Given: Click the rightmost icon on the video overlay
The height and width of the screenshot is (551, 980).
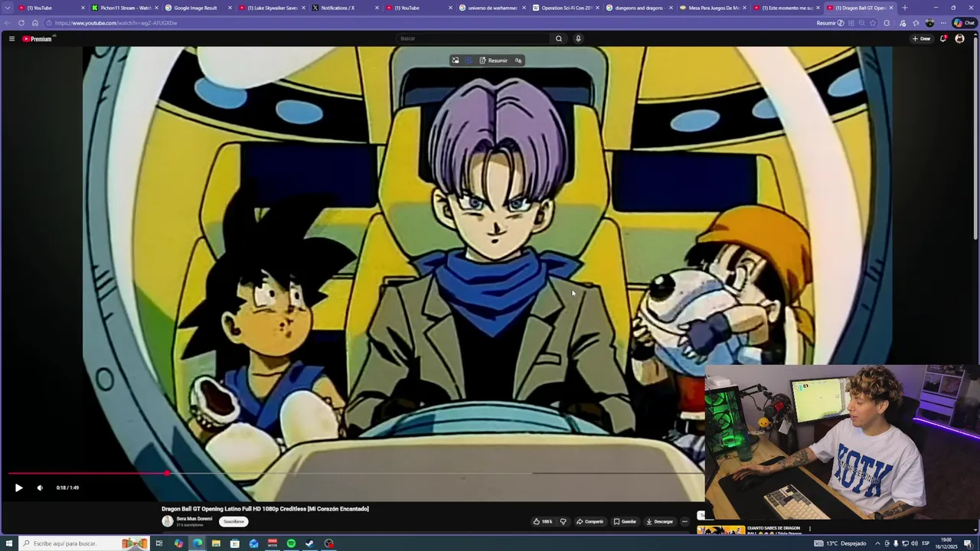Looking at the screenshot, I should 518,60.
